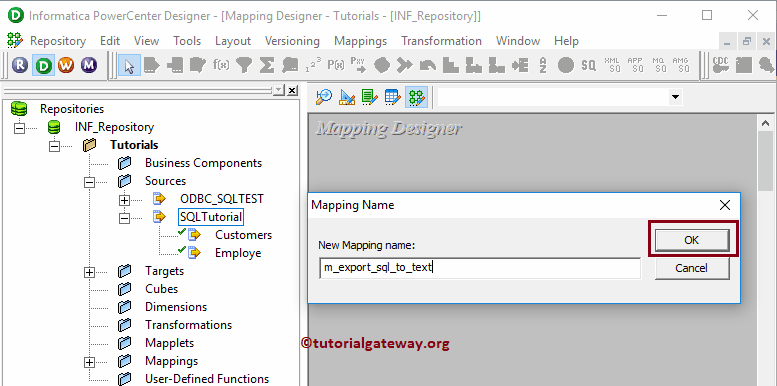Confirm mapping name with OK
Screen dimensions: 777x386
tap(692, 240)
